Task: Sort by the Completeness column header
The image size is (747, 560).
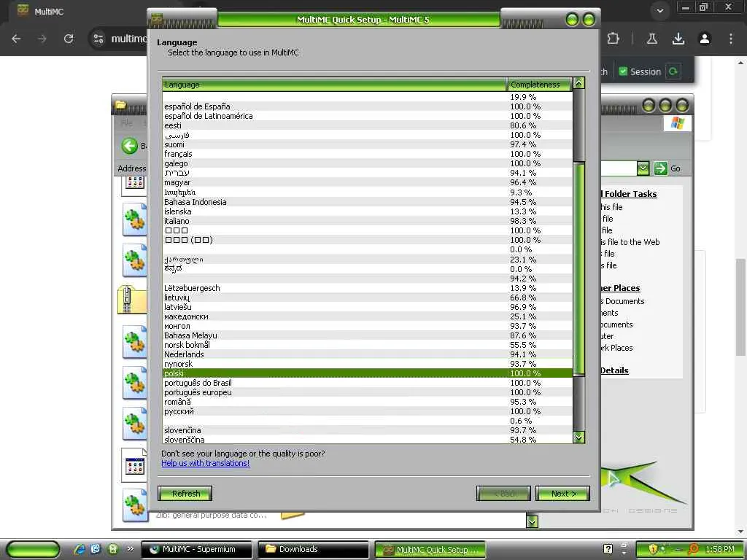Action: click(539, 85)
